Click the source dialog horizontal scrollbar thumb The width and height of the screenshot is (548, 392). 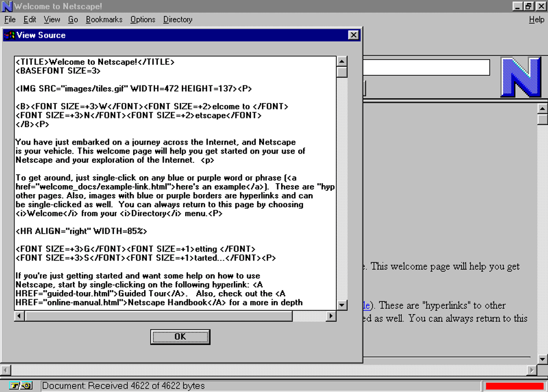pos(159,316)
